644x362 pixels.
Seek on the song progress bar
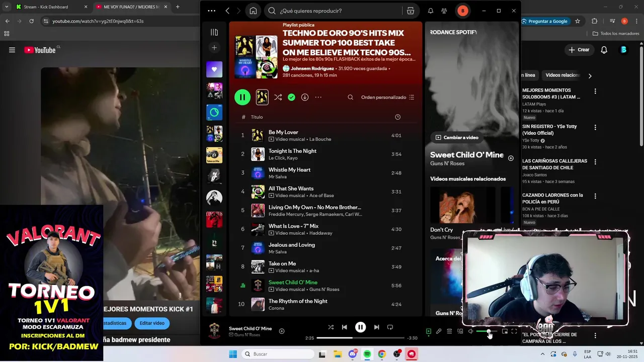[x=360, y=338]
